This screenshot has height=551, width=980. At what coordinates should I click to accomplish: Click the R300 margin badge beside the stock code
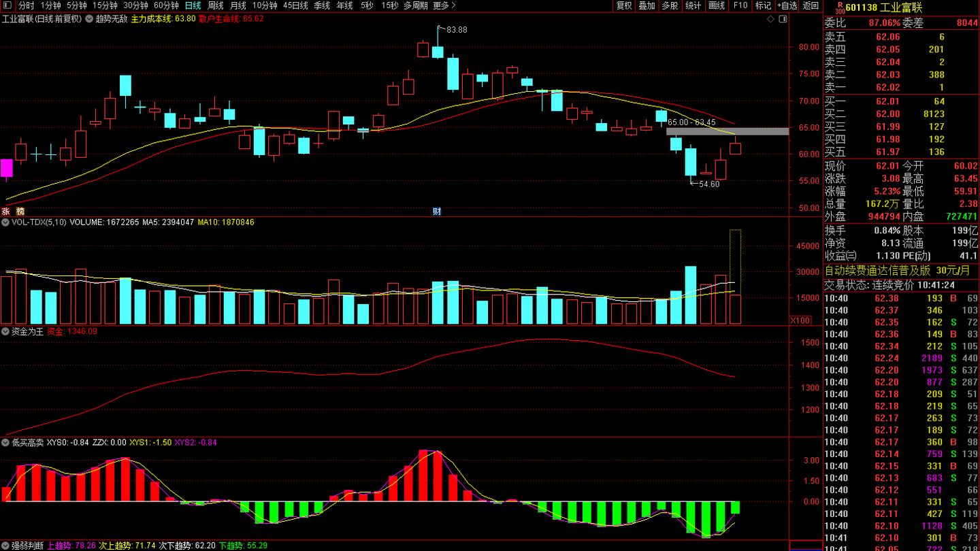(x=839, y=7)
